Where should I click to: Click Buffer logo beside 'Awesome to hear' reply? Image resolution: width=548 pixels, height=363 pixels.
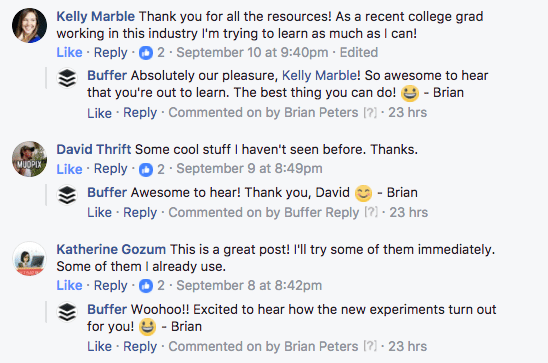pos(67,195)
